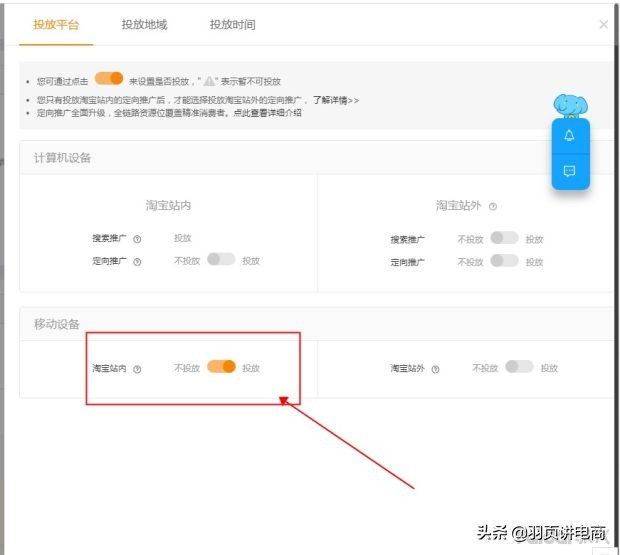Enable mobile 淘宝站外 delivery switch
This screenshot has width=620, height=555.
(x=519, y=366)
